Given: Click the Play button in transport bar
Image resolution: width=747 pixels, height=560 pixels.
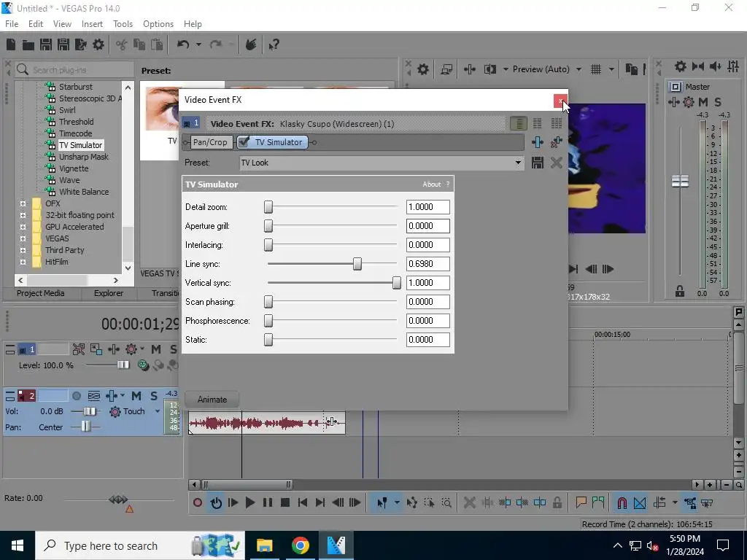Looking at the screenshot, I should tap(249, 502).
